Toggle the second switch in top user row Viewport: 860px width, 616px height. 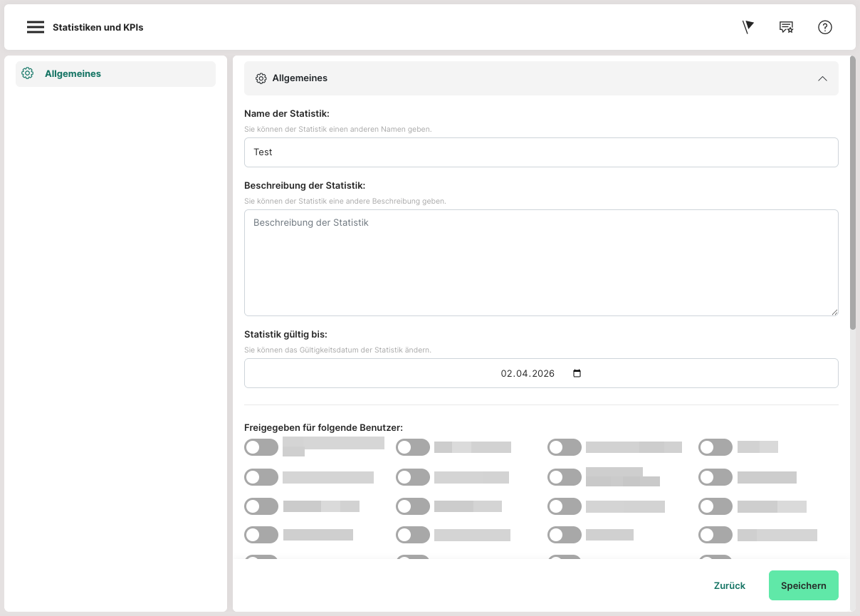[413, 447]
